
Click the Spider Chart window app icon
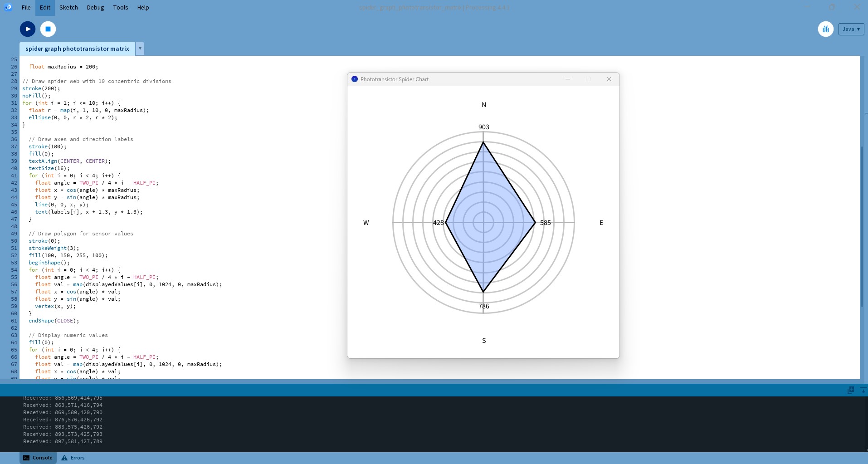click(355, 79)
